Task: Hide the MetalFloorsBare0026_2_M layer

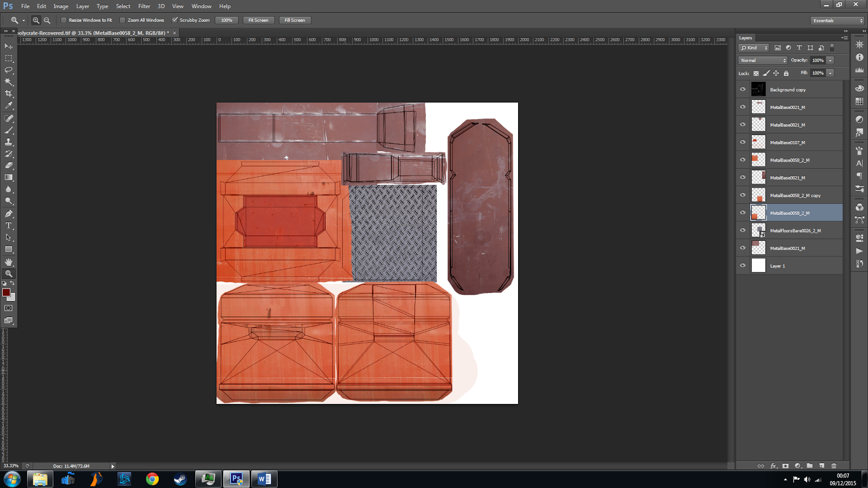Action: pyautogui.click(x=743, y=230)
